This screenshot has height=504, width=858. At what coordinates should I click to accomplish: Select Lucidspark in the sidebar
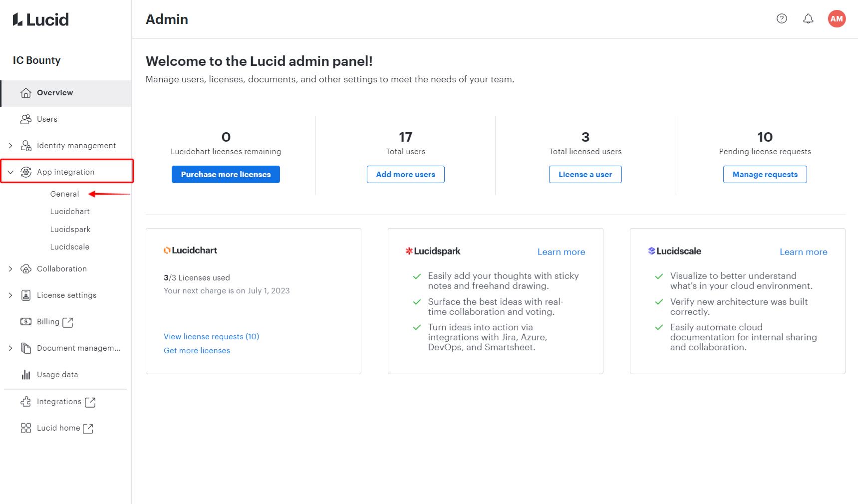[70, 229]
